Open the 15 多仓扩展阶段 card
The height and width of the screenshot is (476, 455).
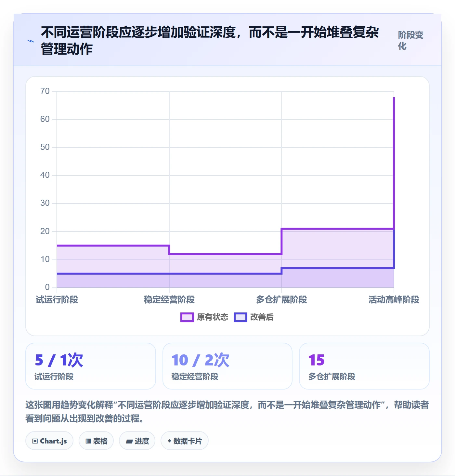[364, 366]
